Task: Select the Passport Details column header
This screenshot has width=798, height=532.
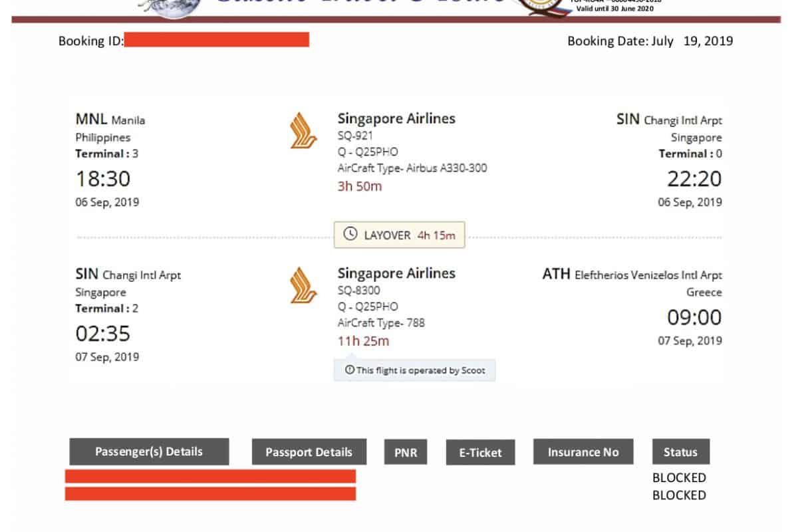Action: click(x=309, y=452)
